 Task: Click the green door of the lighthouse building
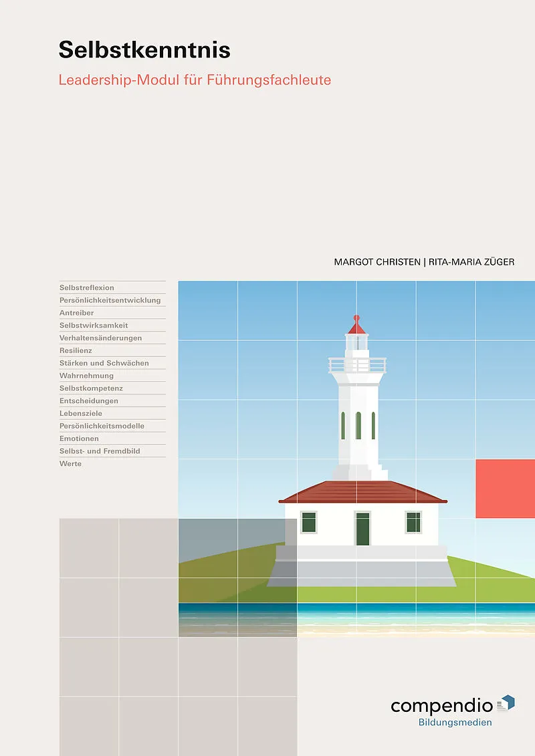click(x=362, y=529)
